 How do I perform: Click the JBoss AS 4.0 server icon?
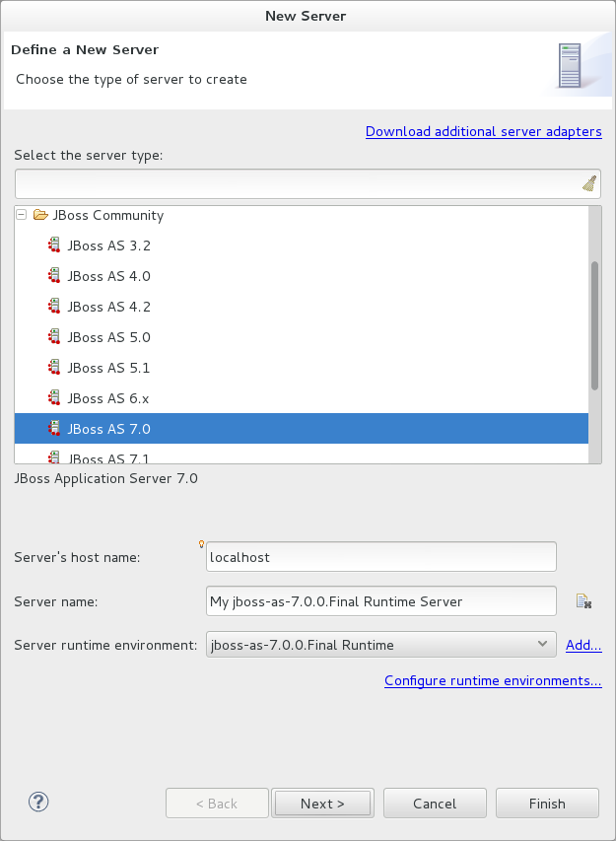point(54,275)
